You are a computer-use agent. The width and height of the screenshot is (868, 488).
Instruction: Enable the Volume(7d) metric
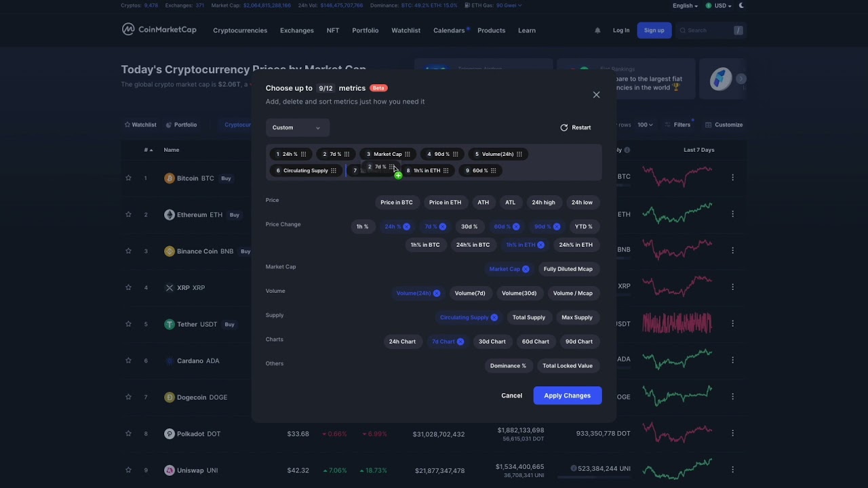pos(470,293)
